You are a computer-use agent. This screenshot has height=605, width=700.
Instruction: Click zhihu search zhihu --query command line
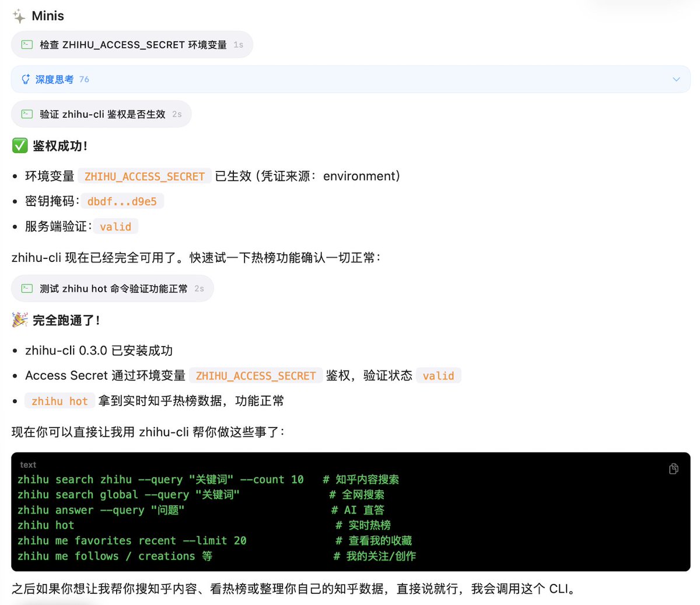(x=160, y=480)
